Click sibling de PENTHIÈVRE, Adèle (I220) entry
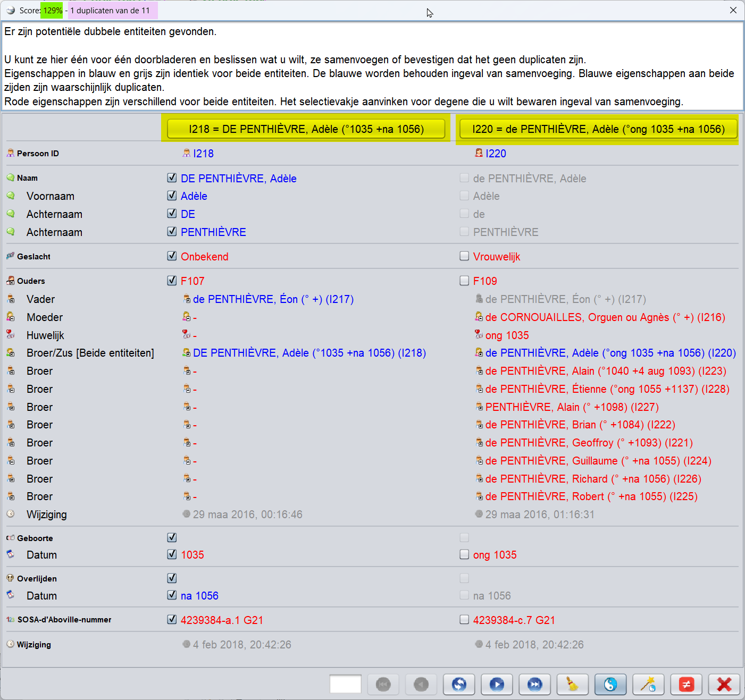The width and height of the screenshot is (745, 700). [x=610, y=353]
